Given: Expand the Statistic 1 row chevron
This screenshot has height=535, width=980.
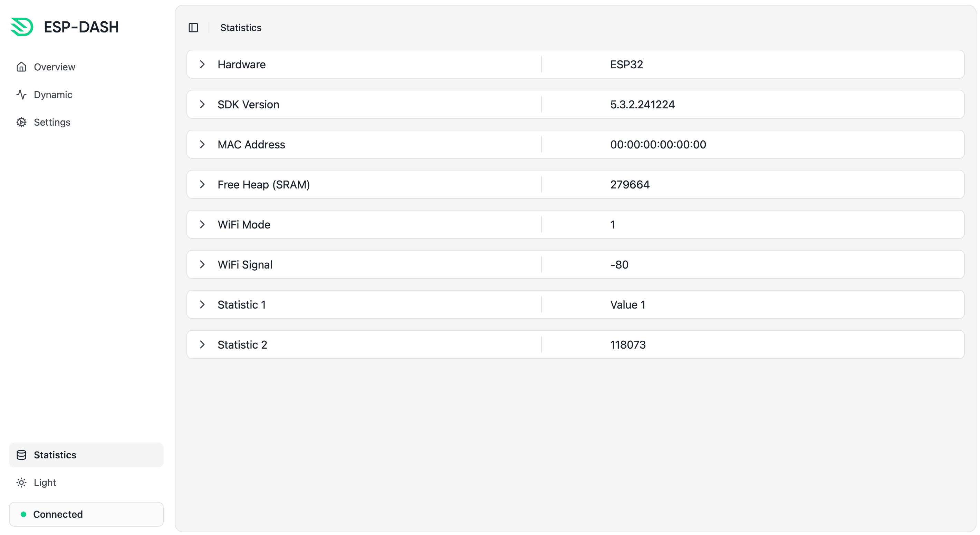Looking at the screenshot, I should click(202, 304).
